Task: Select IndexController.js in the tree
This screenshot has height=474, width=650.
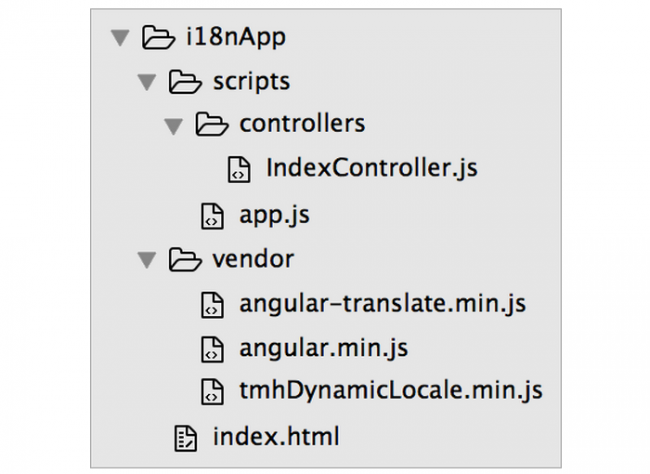Action: (x=372, y=168)
